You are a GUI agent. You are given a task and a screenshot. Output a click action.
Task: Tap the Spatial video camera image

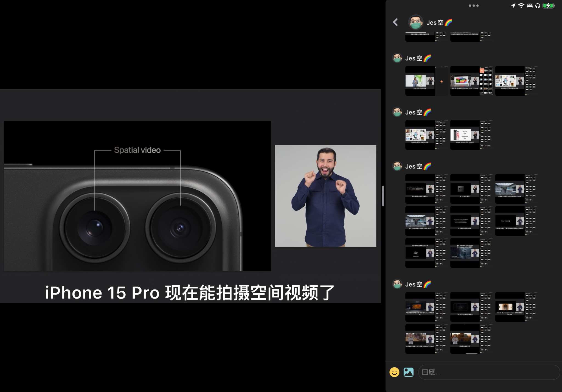click(x=137, y=196)
